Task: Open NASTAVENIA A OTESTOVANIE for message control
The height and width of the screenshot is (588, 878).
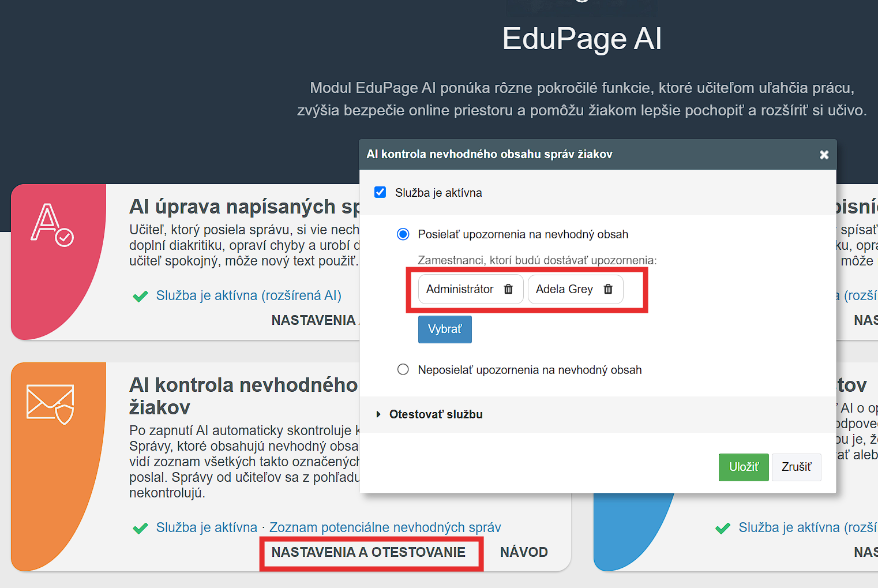Action: tap(368, 552)
